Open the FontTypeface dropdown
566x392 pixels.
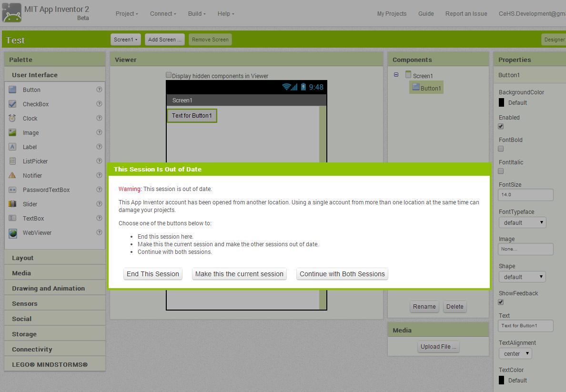522,222
